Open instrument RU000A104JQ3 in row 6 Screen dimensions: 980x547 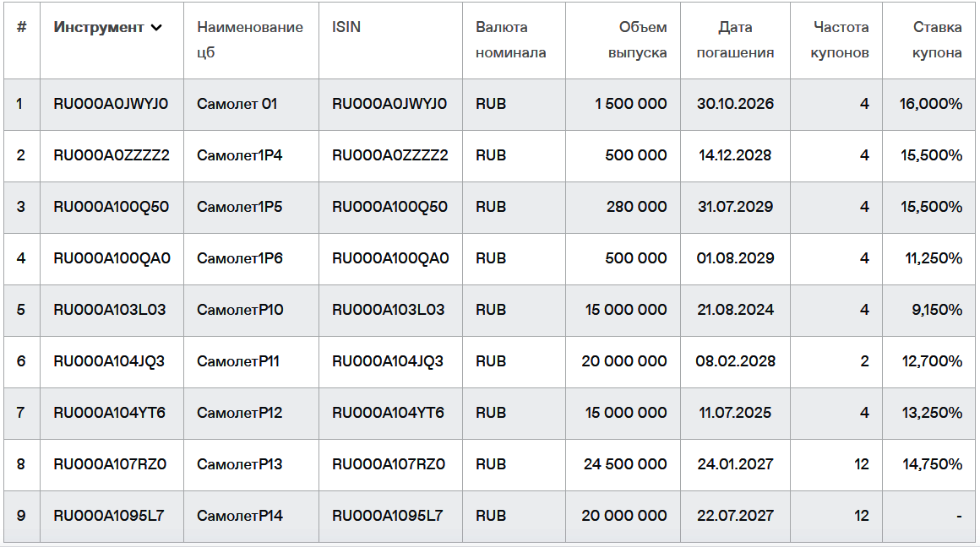coord(109,361)
